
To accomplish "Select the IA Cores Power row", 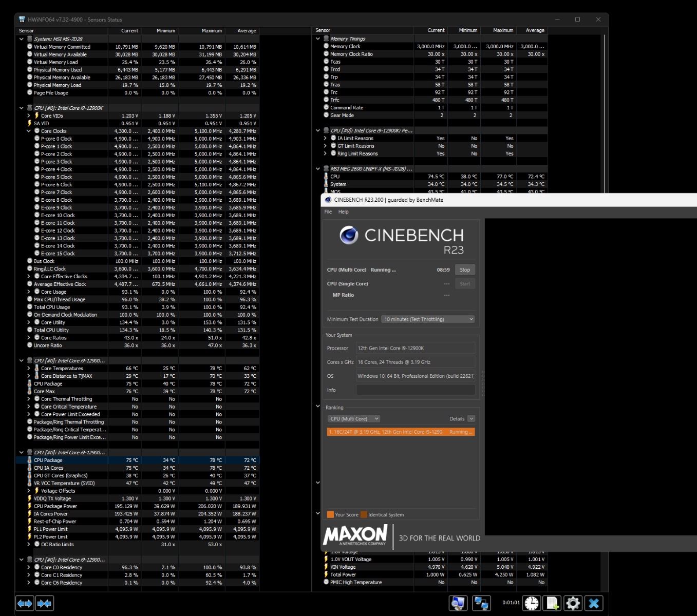I will [x=138, y=514].
